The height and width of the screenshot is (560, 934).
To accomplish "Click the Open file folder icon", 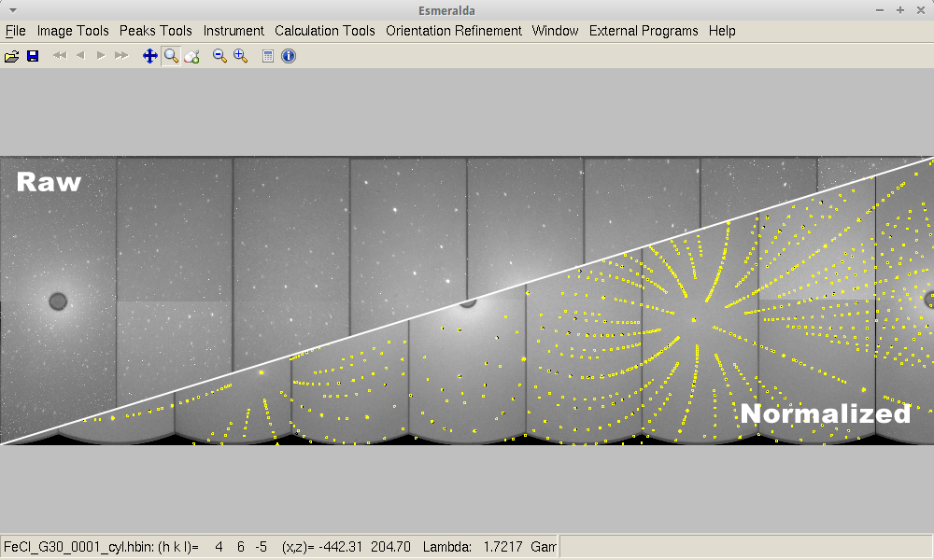I will (x=12, y=56).
